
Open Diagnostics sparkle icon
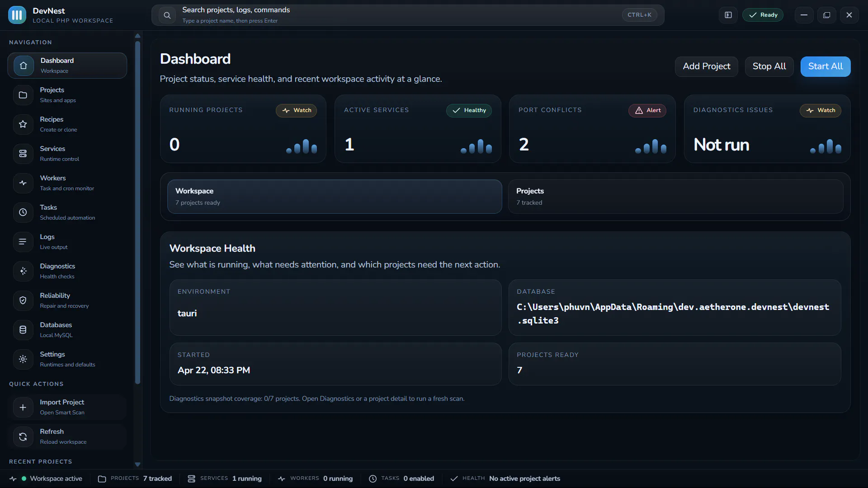click(x=23, y=271)
